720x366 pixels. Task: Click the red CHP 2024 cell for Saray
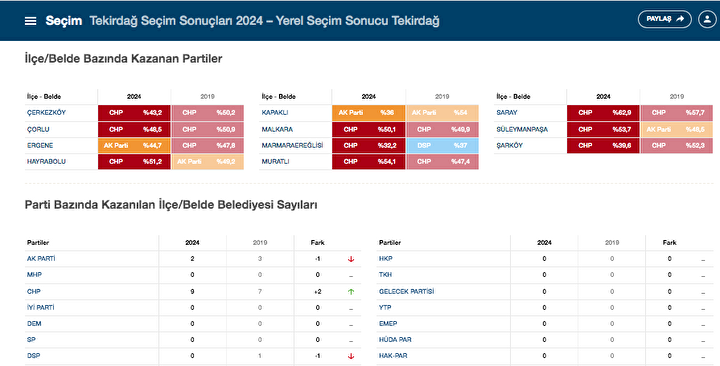pyautogui.click(x=603, y=113)
